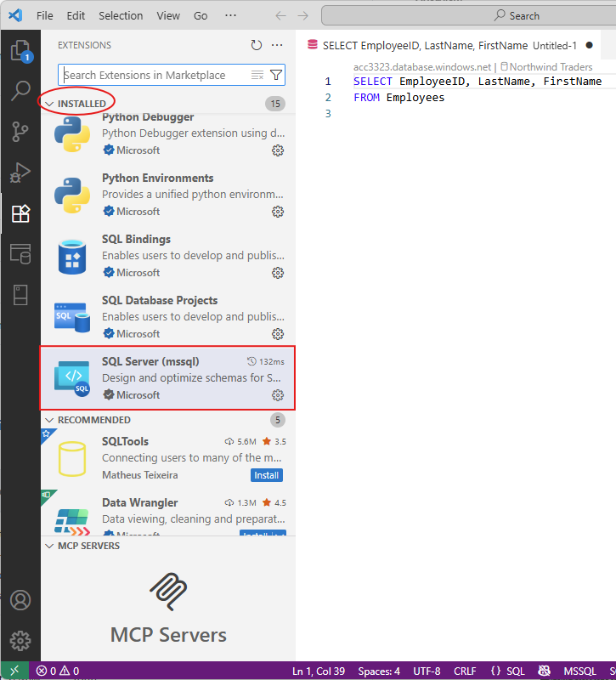Click MSSQL in the status bar

click(579, 671)
